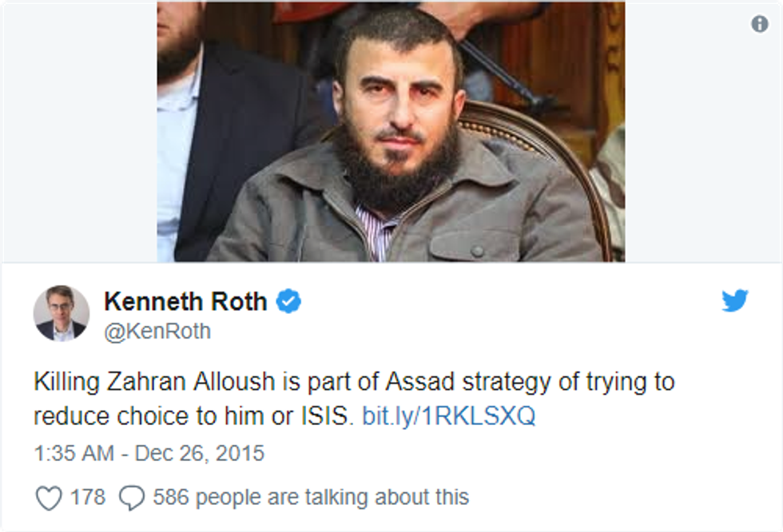Click the Kenneth Roth display name
The image size is (783, 532).
click(x=185, y=302)
